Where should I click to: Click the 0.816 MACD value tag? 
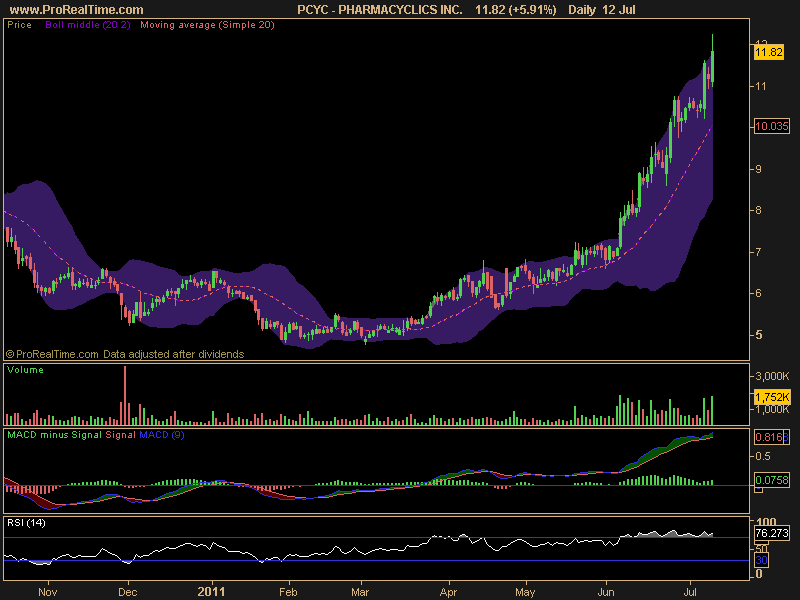click(x=771, y=437)
